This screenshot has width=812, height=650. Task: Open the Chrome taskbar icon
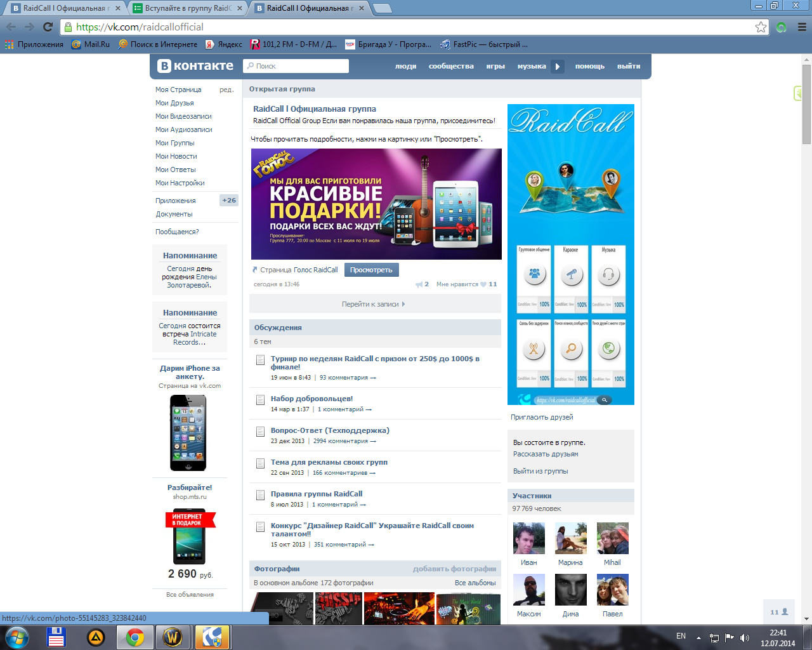(x=134, y=637)
